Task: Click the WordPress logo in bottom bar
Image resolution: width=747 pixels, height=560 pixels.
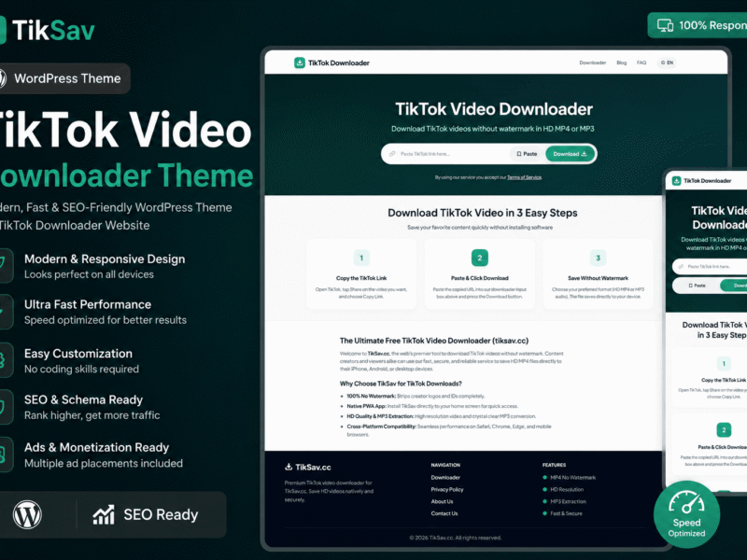Action: (27, 515)
